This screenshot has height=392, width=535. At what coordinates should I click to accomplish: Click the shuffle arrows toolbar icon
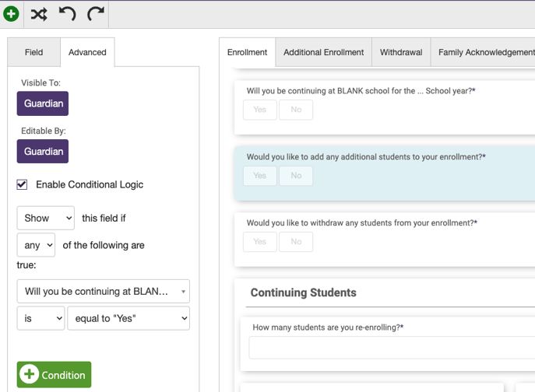click(39, 14)
